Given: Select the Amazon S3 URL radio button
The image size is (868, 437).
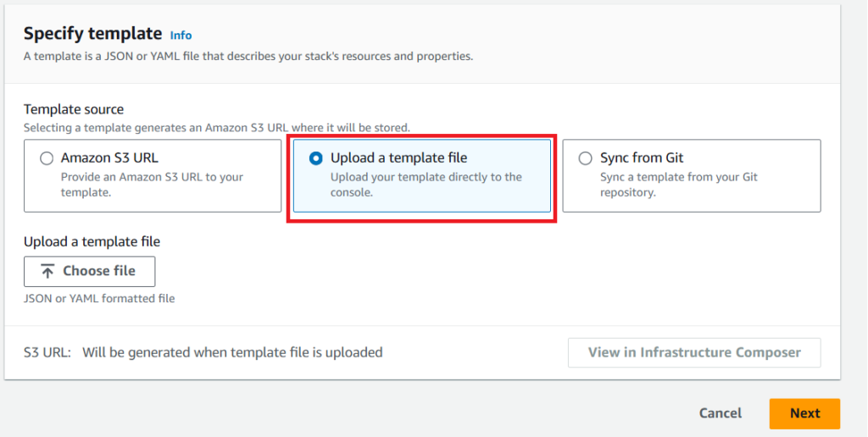Looking at the screenshot, I should coord(46,158).
